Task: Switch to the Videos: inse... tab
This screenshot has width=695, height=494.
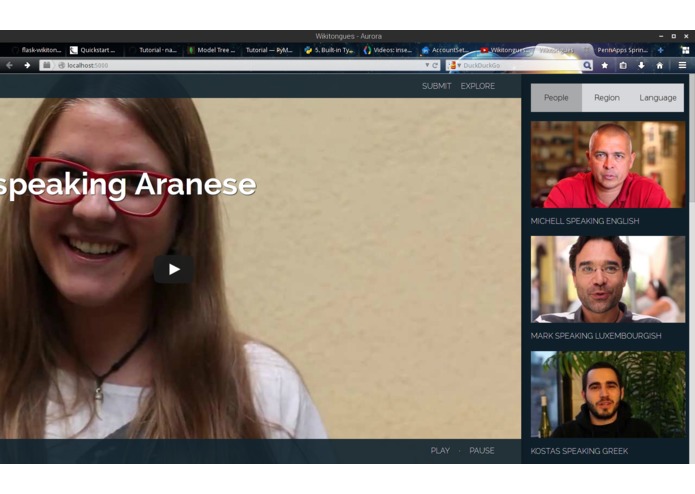Action: [387, 50]
